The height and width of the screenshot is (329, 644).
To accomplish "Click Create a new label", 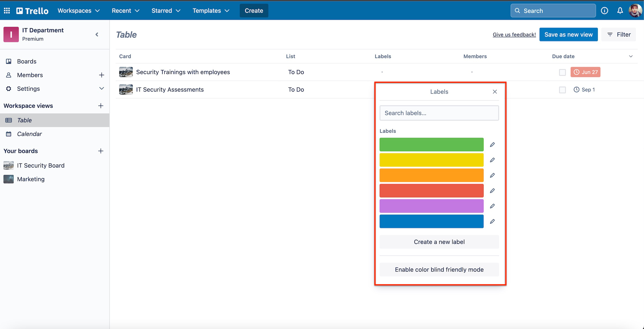I will coord(439,242).
